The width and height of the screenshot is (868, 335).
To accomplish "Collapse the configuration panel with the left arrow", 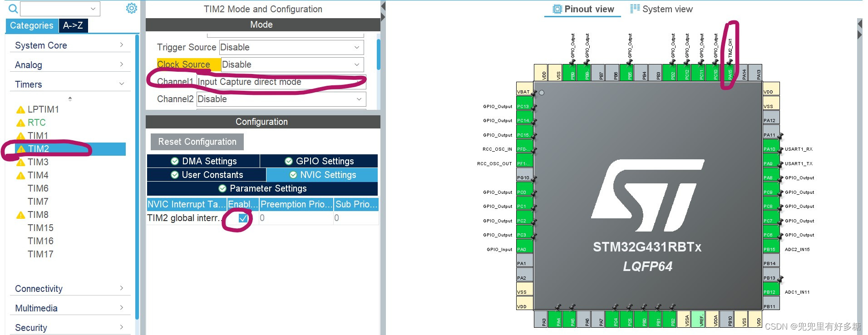I will (x=383, y=6).
